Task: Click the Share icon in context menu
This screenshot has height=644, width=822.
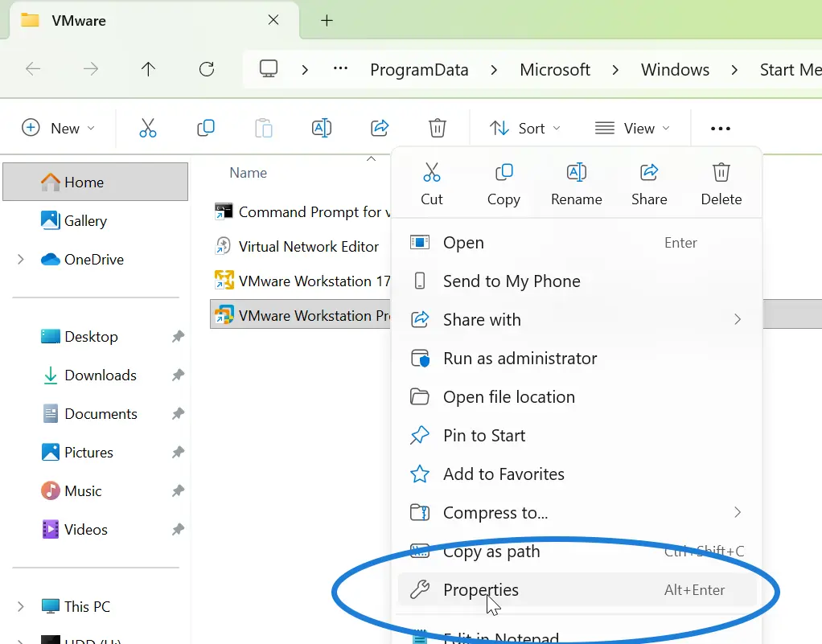Action: pos(648,173)
